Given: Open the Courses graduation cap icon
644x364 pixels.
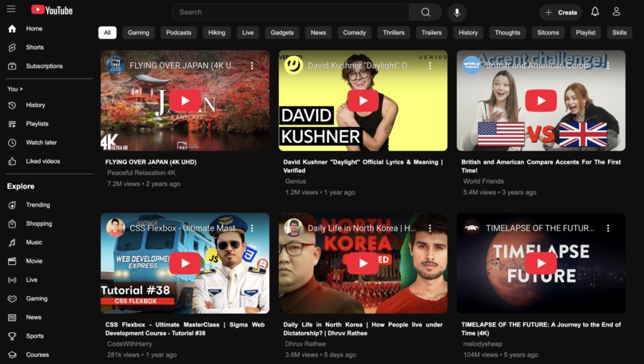Looking at the screenshot, I should click(12, 355).
